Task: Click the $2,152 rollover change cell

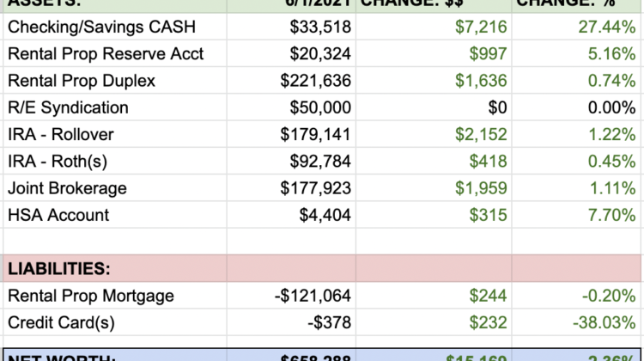Action: click(482, 135)
